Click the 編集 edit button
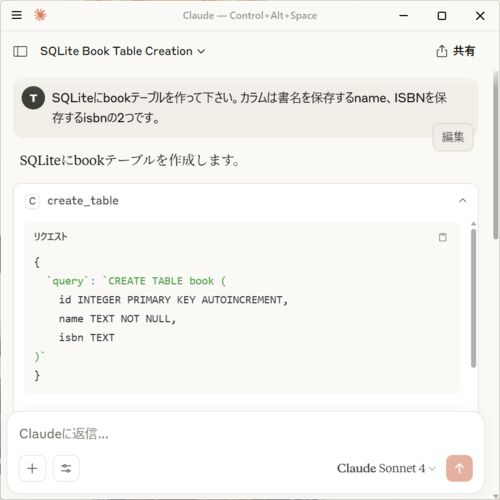 pyautogui.click(x=453, y=137)
